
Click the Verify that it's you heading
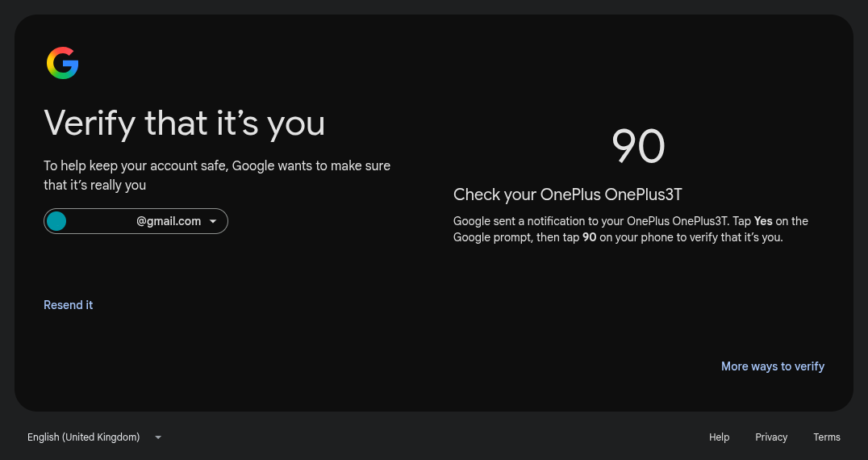point(185,123)
